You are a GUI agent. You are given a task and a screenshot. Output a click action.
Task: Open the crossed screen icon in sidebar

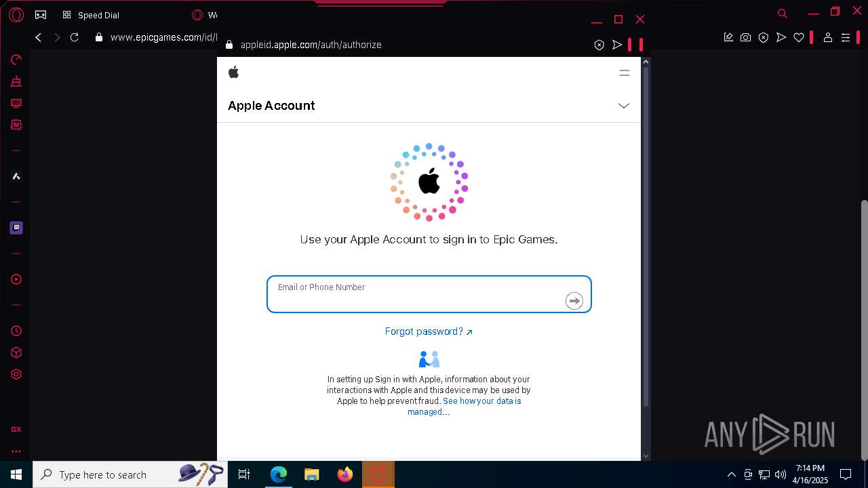coord(16,103)
